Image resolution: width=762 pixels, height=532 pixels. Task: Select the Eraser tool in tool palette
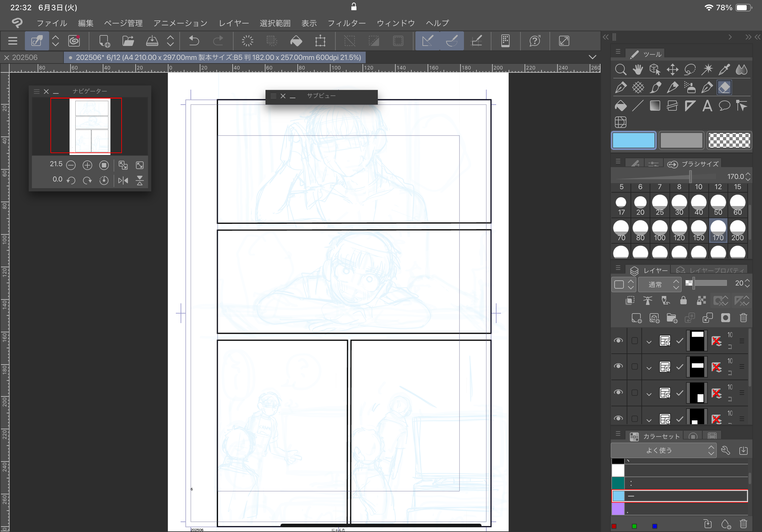tap(724, 88)
